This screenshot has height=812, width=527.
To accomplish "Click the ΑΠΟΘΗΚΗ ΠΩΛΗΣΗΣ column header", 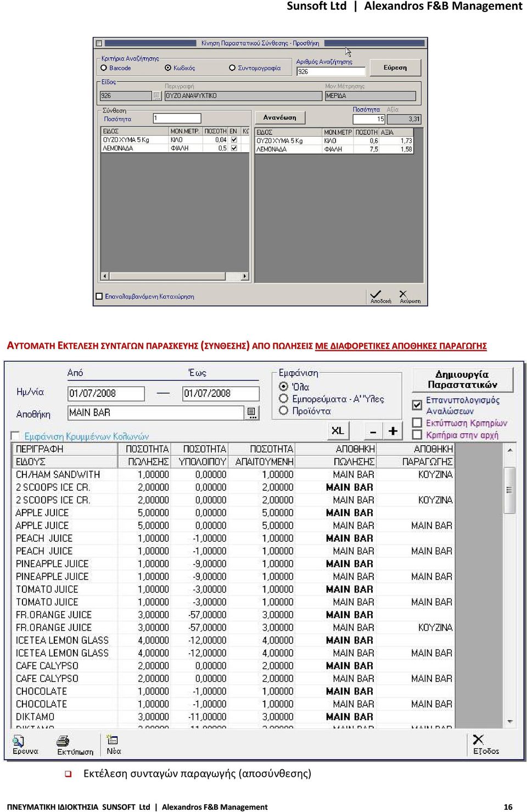I will tap(337, 455).
